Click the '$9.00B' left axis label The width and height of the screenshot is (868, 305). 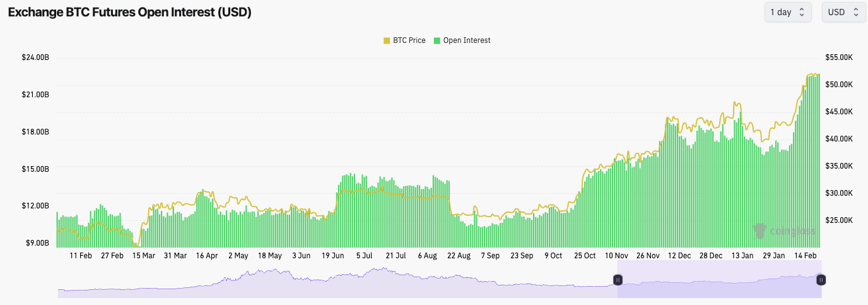37,243
